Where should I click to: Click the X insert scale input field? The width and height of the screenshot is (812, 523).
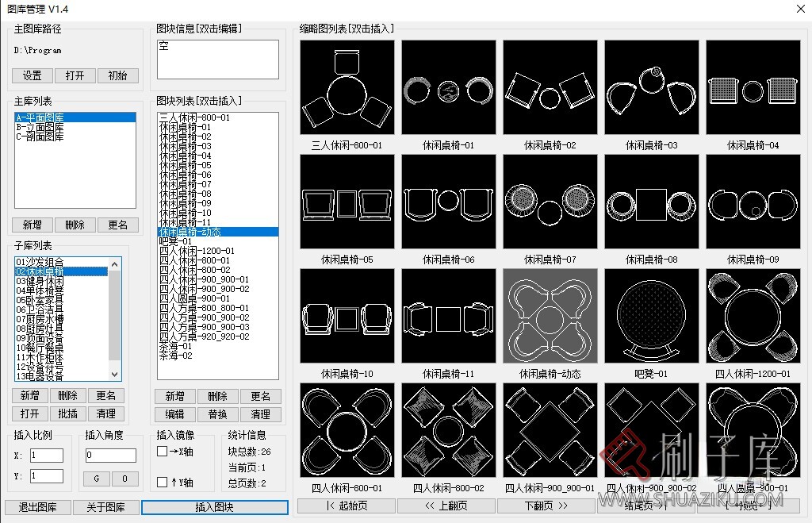coord(45,456)
